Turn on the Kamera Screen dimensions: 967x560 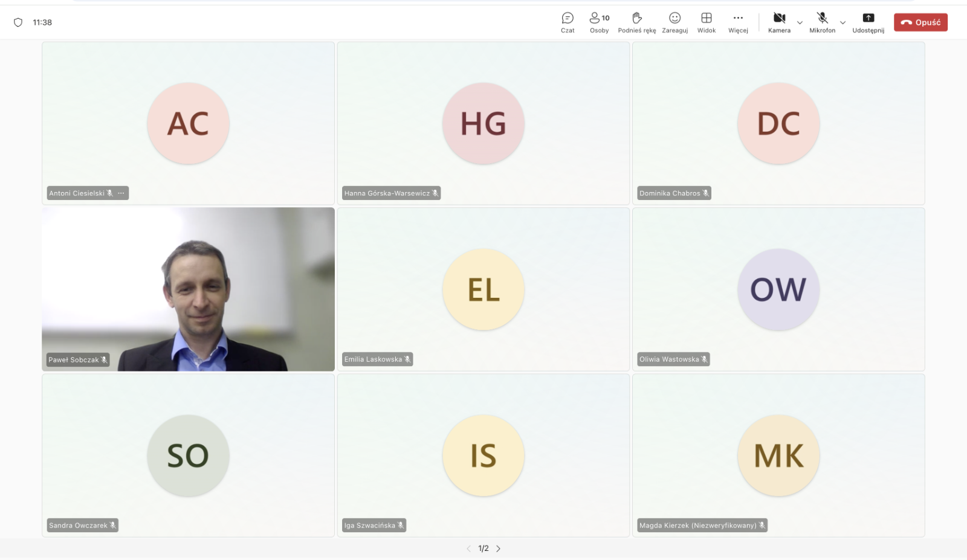coord(779,22)
